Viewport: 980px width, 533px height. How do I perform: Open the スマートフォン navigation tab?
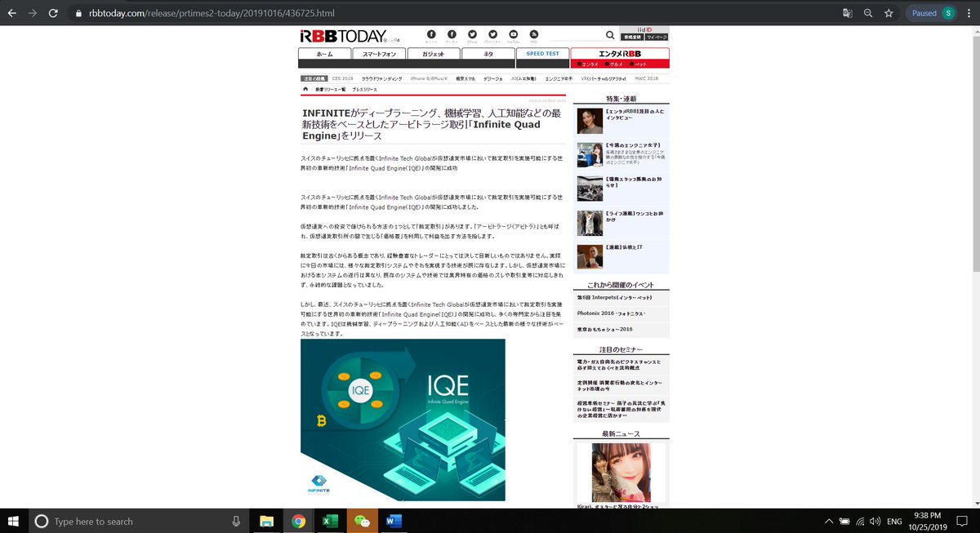pyautogui.click(x=379, y=54)
